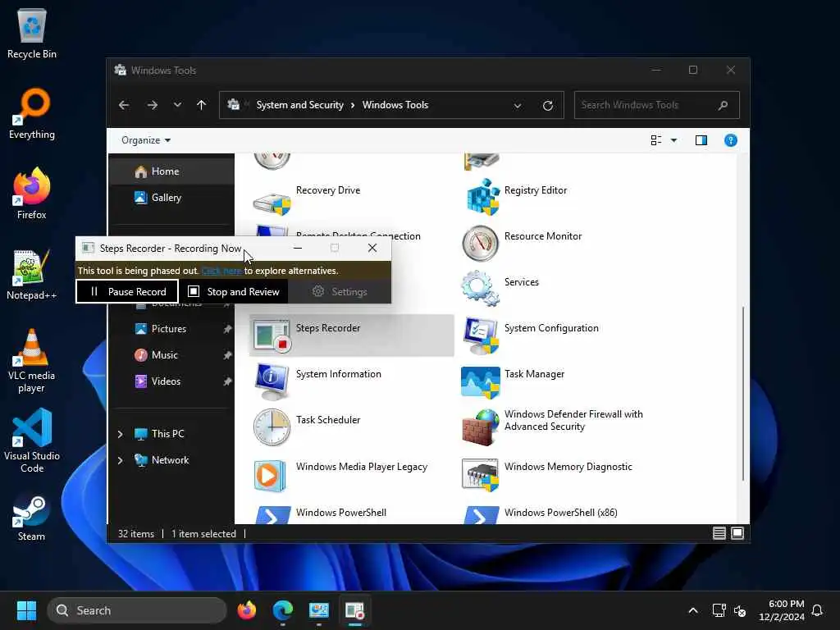Open the Windows Start menu

pyautogui.click(x=26, y=610)
